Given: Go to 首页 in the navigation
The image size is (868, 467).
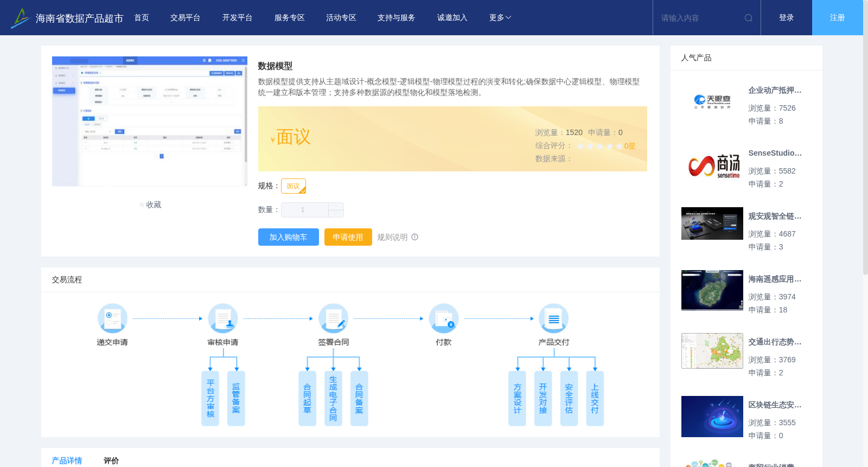Looking at the screenshot, I should point(142,18).
